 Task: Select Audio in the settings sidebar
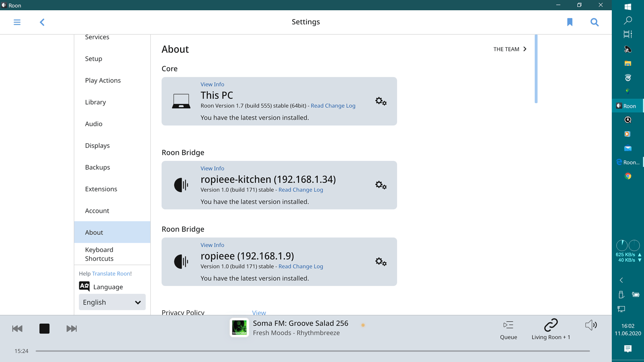click(x=93, y=124)
